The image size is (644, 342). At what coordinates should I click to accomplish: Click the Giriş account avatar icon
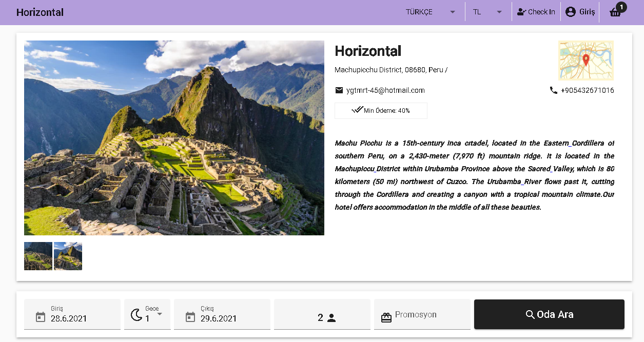[571, 12]
